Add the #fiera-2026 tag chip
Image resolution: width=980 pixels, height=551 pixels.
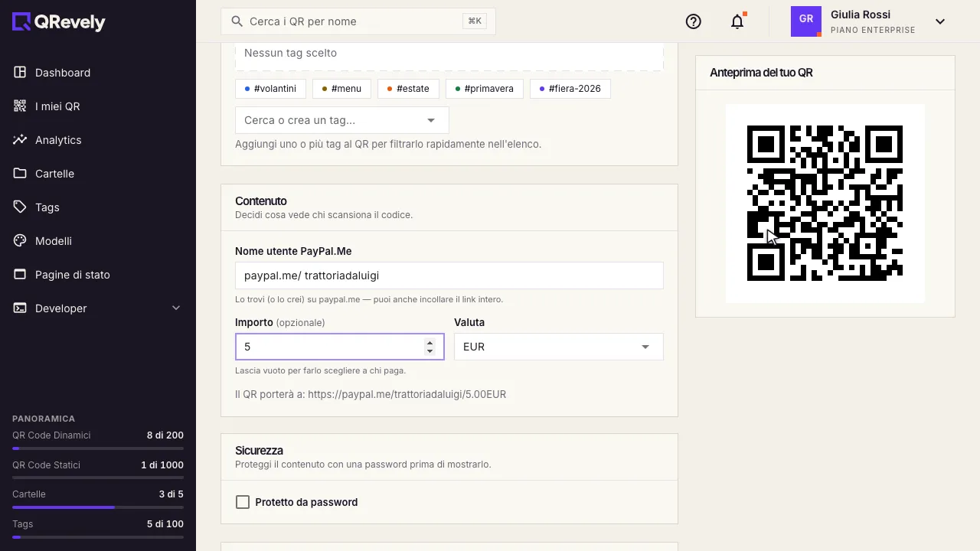pyautogui.click(x=570, y=89)
